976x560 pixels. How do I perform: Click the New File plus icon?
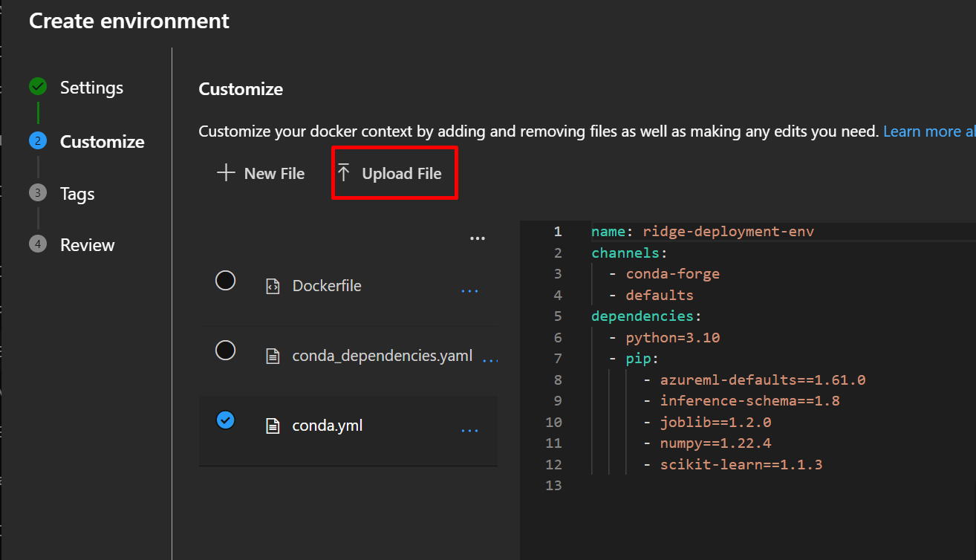pyautogui.click(x=225, y=173)
